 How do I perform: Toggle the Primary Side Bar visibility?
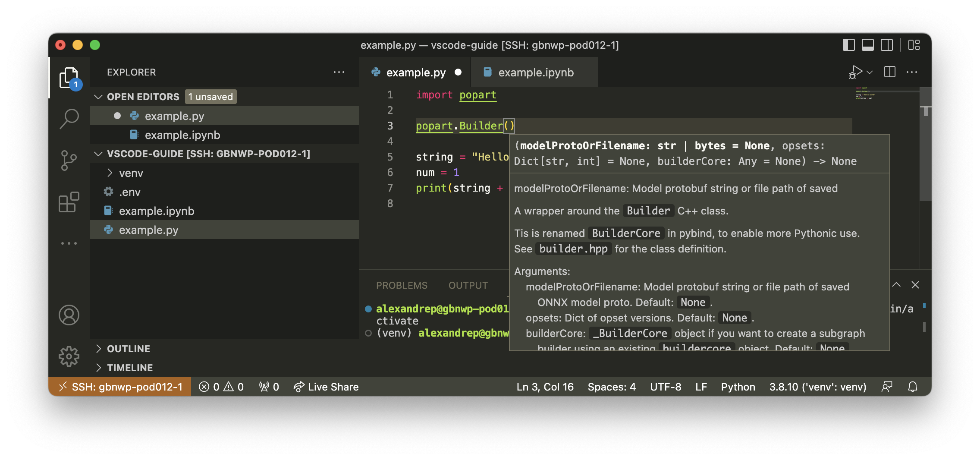pyautogui.click(x=848, y=44)
